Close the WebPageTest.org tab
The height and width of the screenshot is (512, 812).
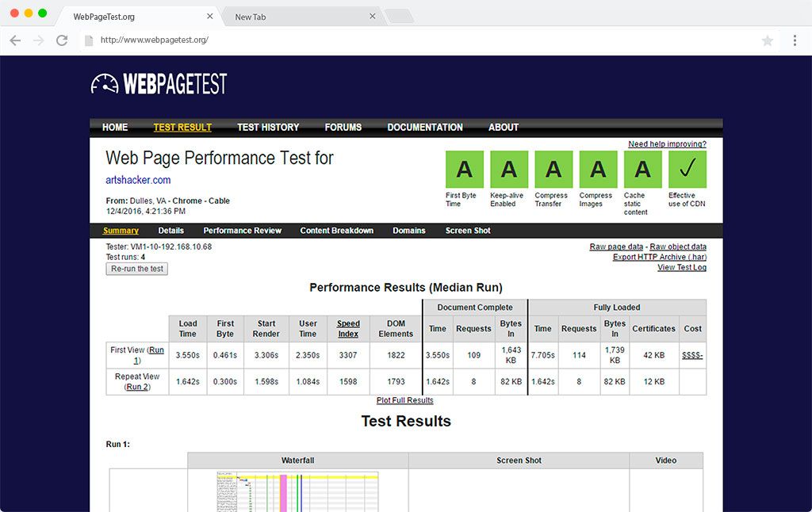pyautogui.click(x=209, y=16)
